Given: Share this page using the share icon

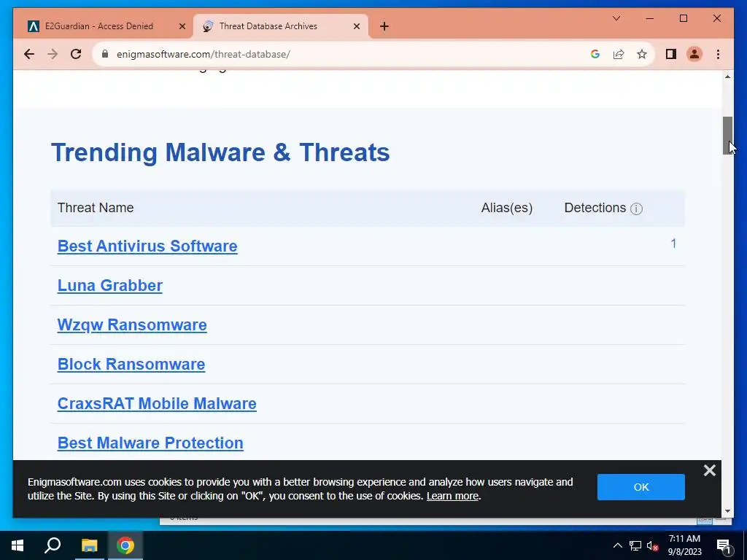Looking at the screenshot, I should pyautogui.click(x=619, y=54).
